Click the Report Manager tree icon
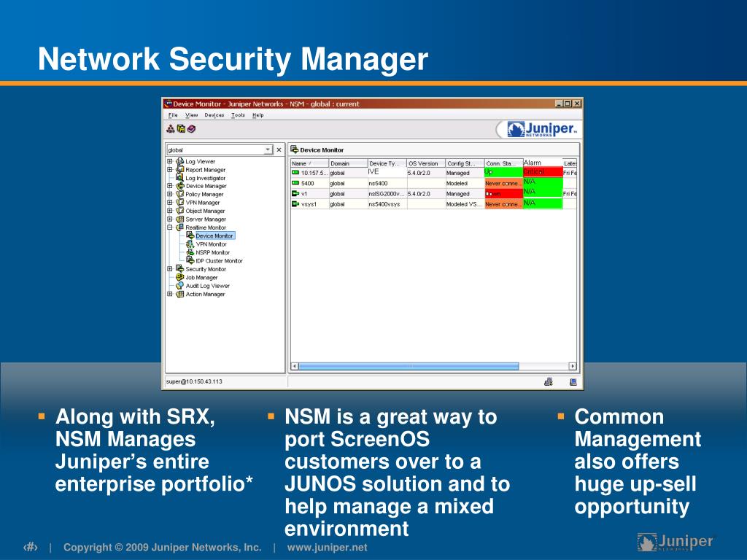 coord(179,169)
